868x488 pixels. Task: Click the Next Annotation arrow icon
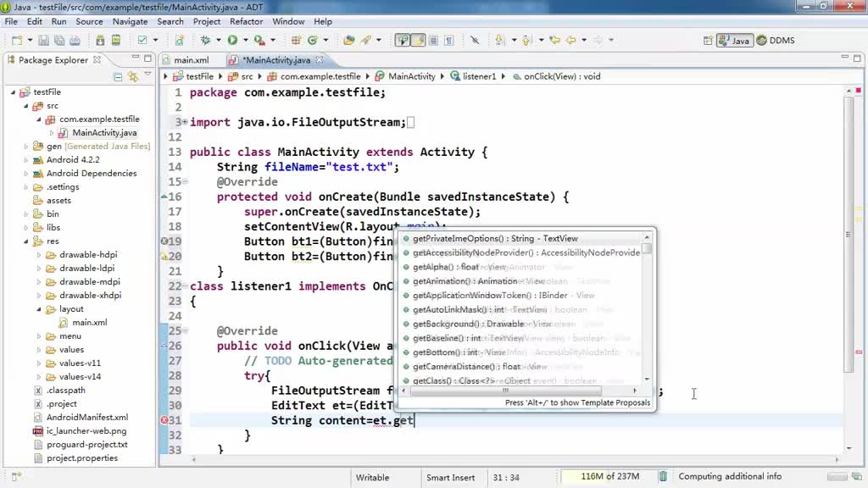pyautogui.click(x=500, y=41)
